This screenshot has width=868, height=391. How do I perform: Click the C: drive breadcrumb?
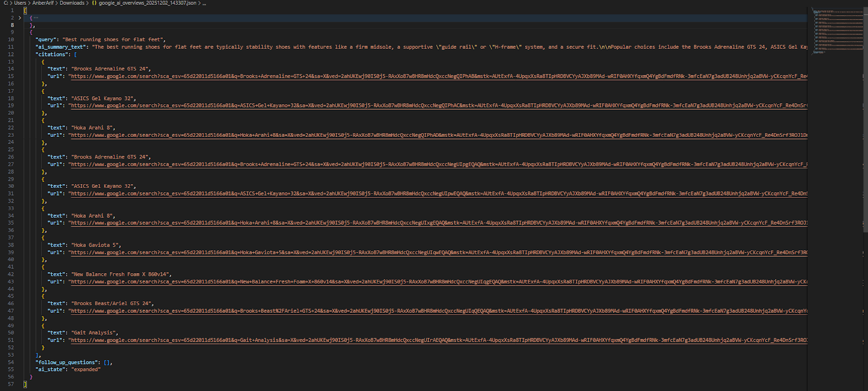coord(6,3)
